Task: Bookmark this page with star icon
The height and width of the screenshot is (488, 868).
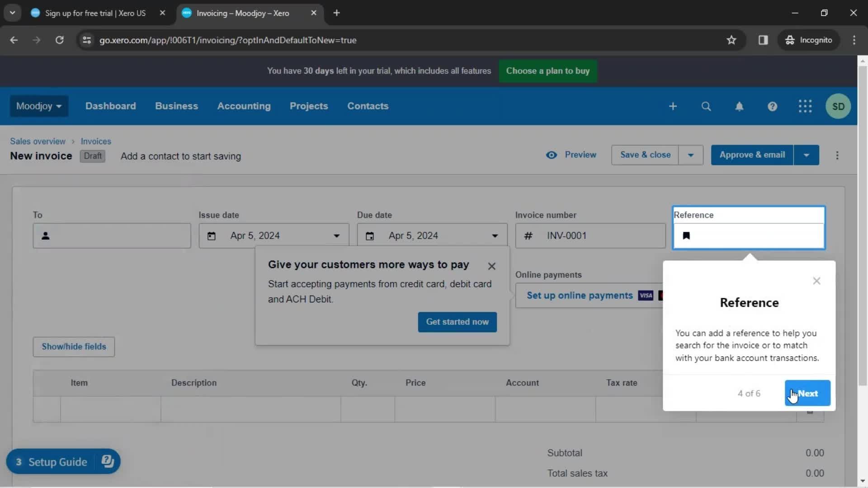Action: 731,40
